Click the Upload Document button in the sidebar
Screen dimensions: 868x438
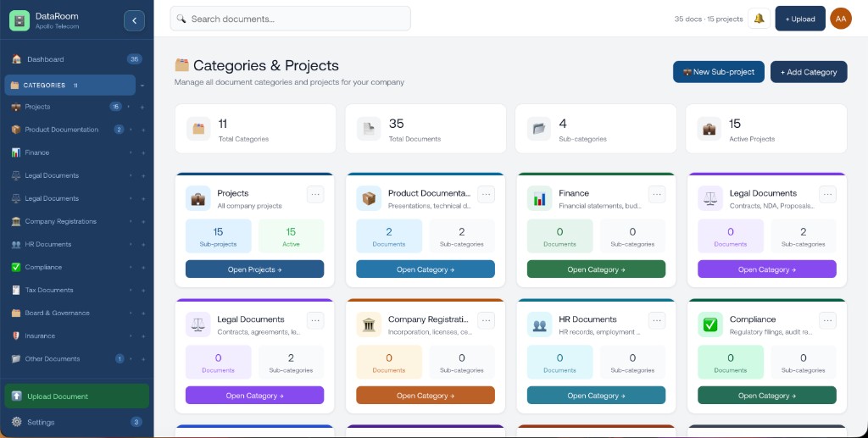(77, 396)
